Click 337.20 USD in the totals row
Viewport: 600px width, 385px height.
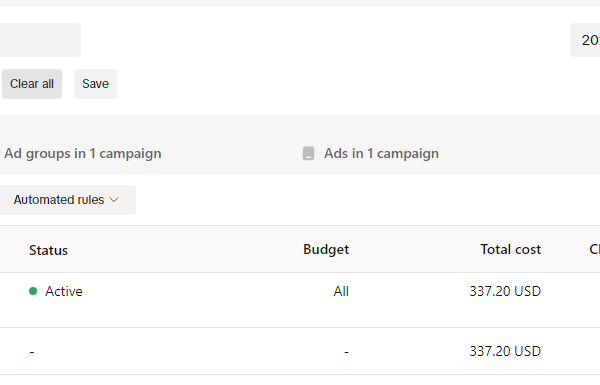(505, 351)
